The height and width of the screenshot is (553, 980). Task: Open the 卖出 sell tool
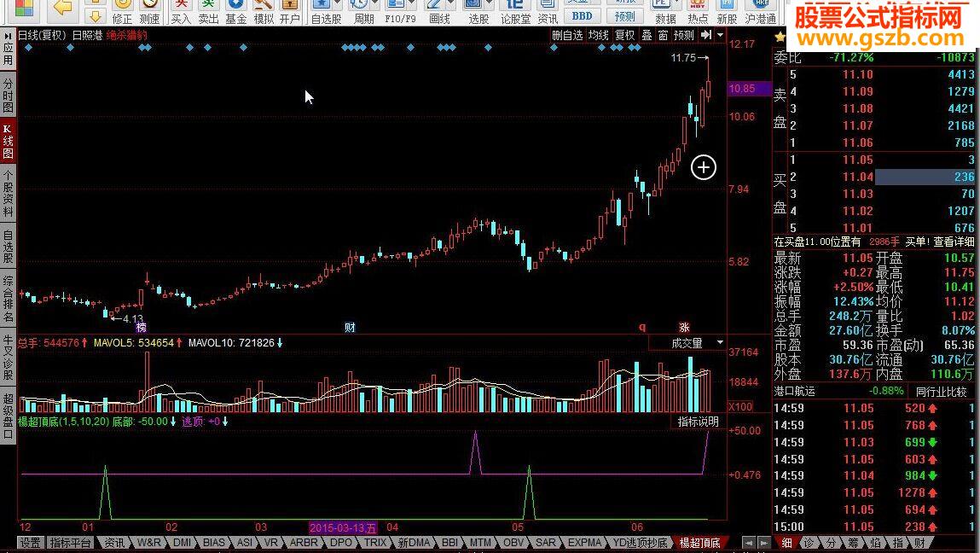(208, 12)
